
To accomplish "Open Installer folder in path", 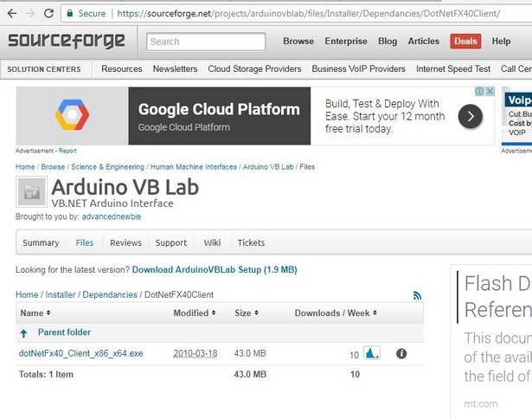I will (x=61, y=294).
